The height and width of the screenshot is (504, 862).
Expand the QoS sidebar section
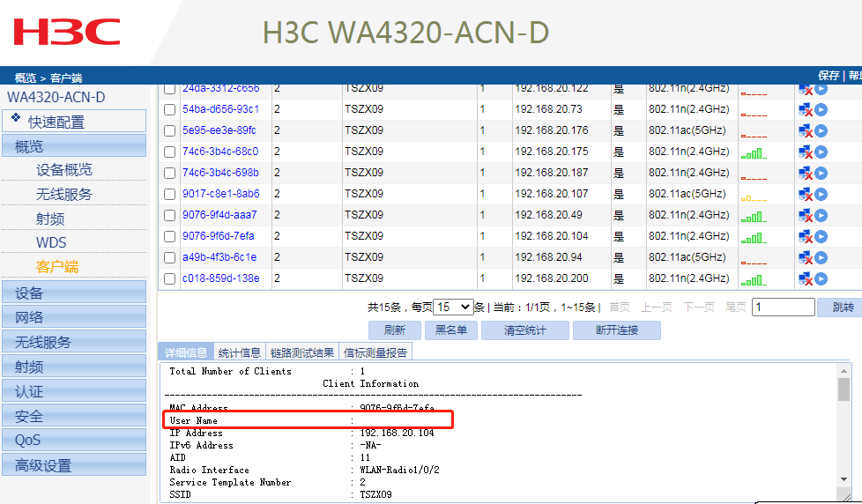click(74, 441)
